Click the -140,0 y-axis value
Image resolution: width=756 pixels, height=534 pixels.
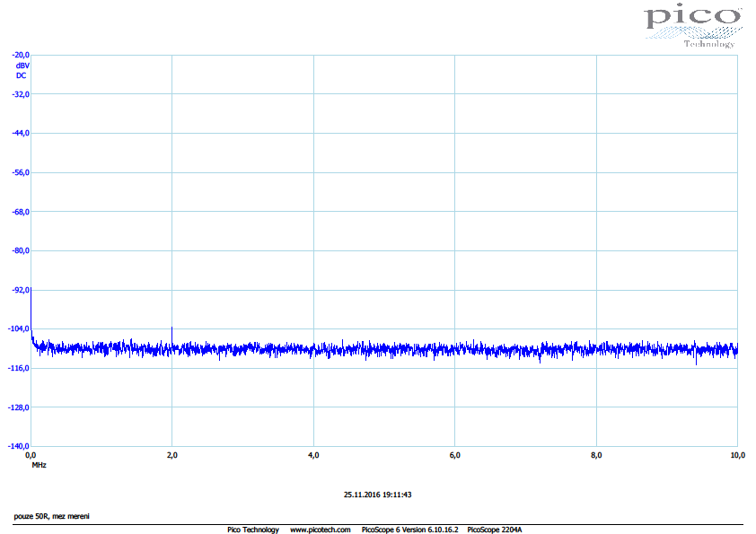[19, 446]
